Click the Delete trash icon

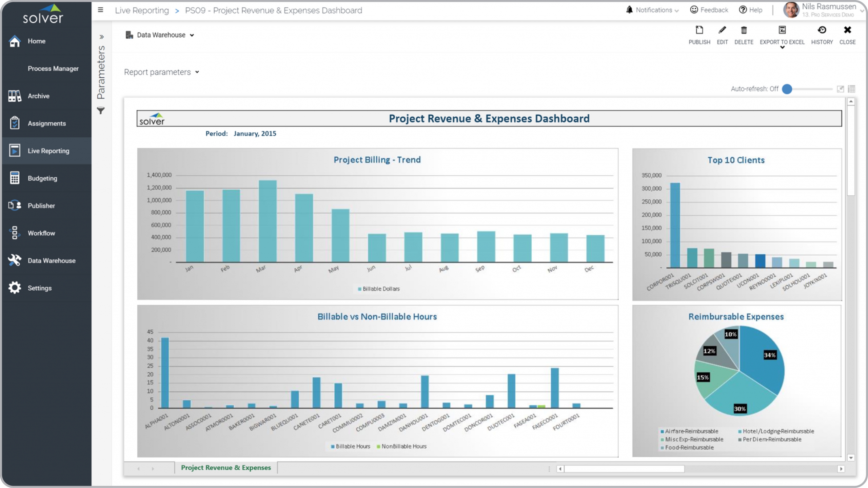pyautogui.click(x=744, y=31)
